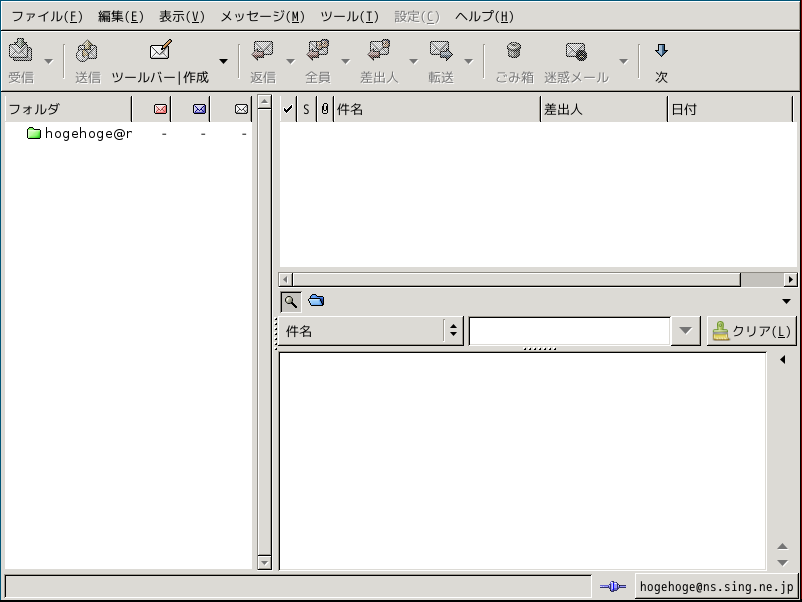Sort by 件名 column header
802x602 pixels.
click(437, 109)
